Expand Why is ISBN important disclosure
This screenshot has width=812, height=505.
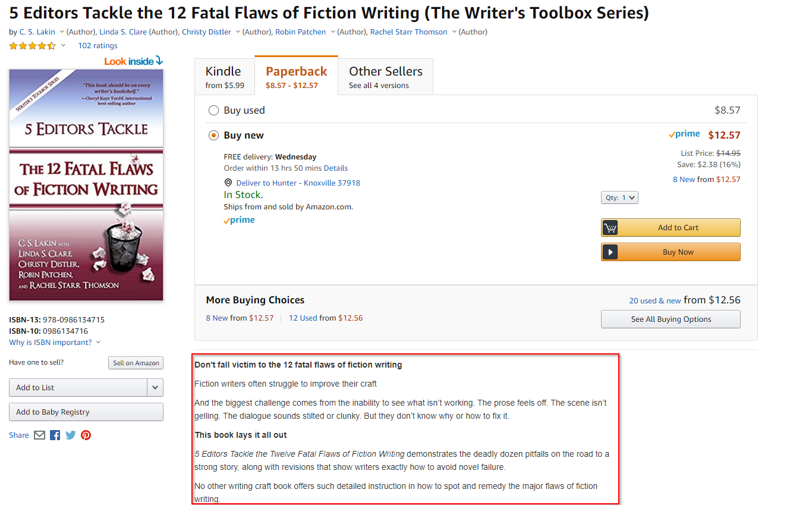pyautogui.click(x=97, y=342)
